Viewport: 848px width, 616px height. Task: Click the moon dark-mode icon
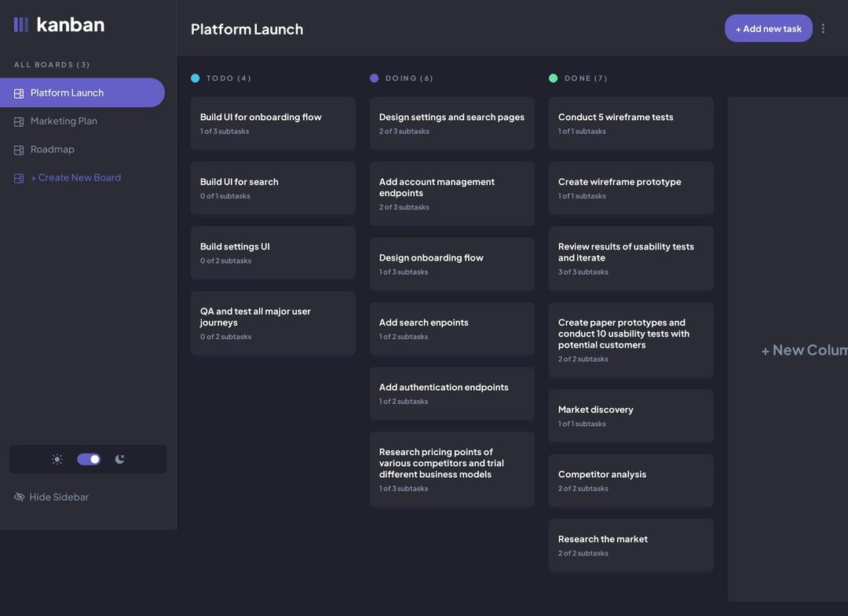tap(119, 460)
